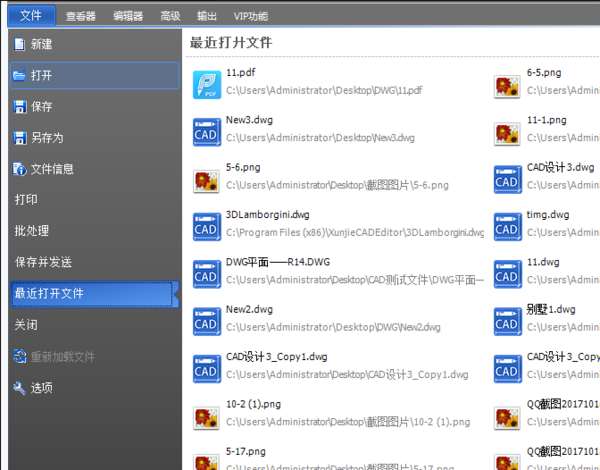Click the CAD icon of New3.dwg

(x=207, y=132)
